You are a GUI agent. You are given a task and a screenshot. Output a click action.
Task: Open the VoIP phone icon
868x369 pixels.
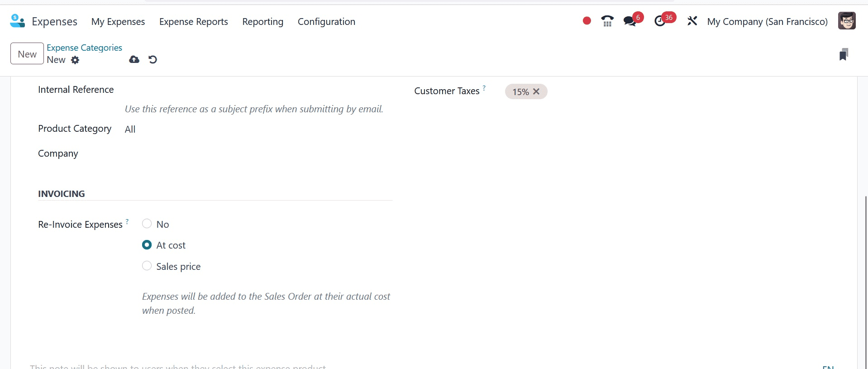click(607, 21)
